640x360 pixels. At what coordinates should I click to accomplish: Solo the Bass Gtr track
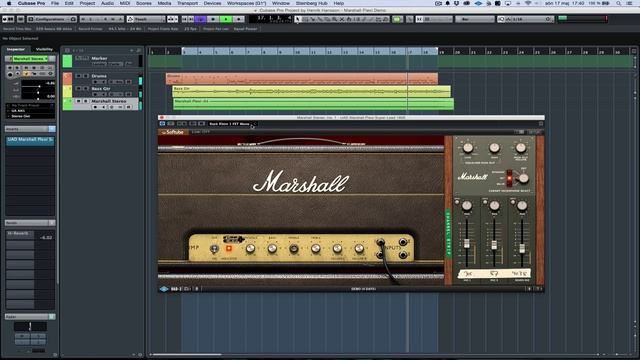point(86,89)
